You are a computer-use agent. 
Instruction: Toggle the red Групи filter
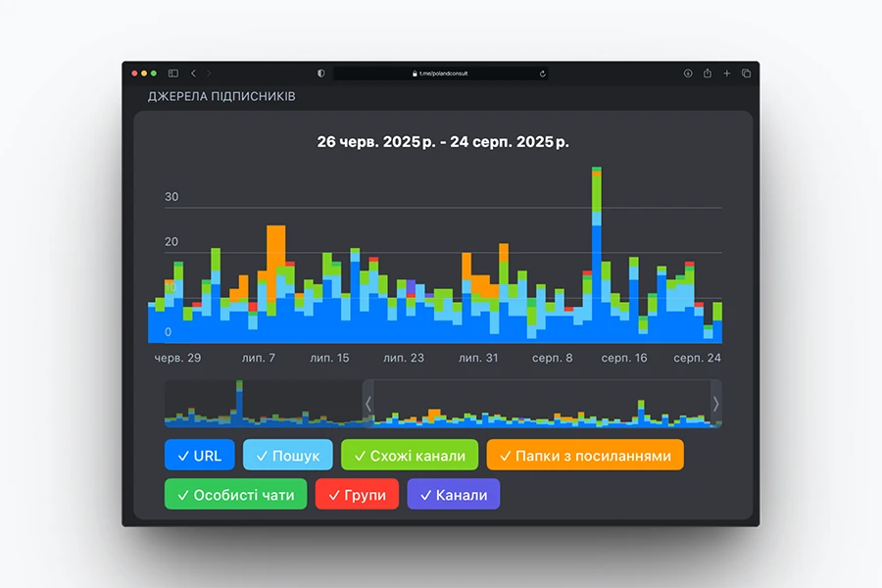point(358,495)
